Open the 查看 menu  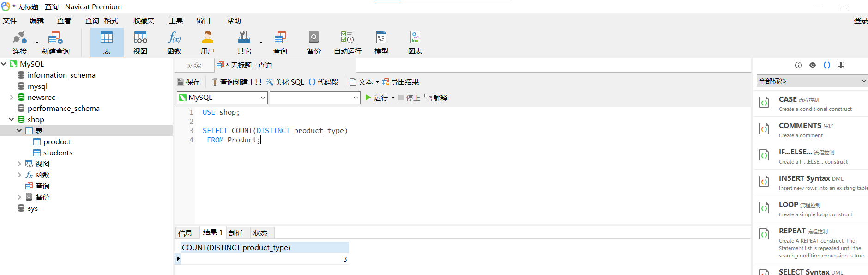(x=64, y=20)
